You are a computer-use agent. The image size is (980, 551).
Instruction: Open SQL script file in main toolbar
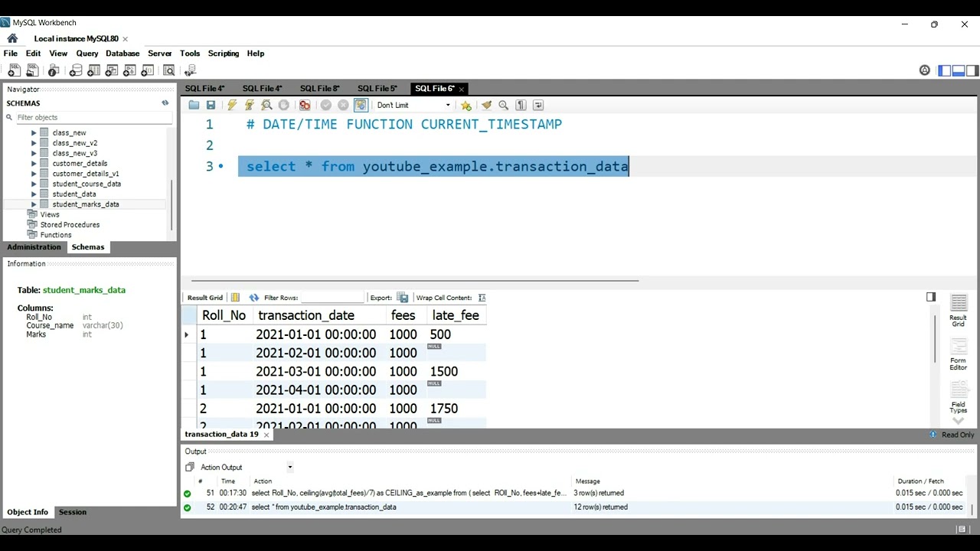click(32, 70)
